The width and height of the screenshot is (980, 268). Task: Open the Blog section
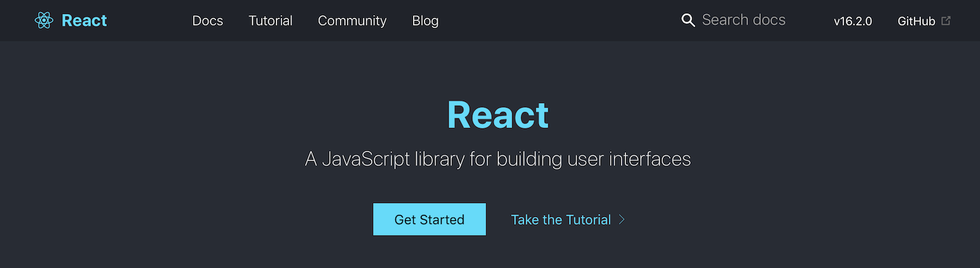(x=425, y=20)
